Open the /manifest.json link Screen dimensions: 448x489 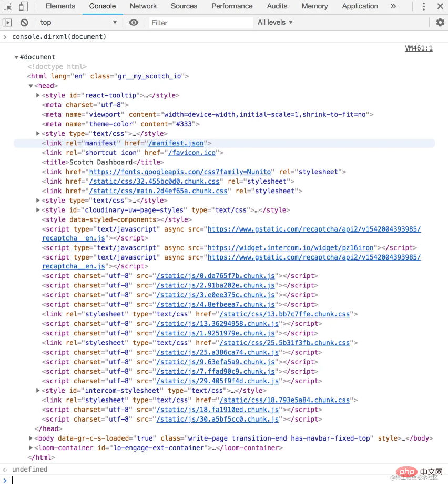click(176, 143)
